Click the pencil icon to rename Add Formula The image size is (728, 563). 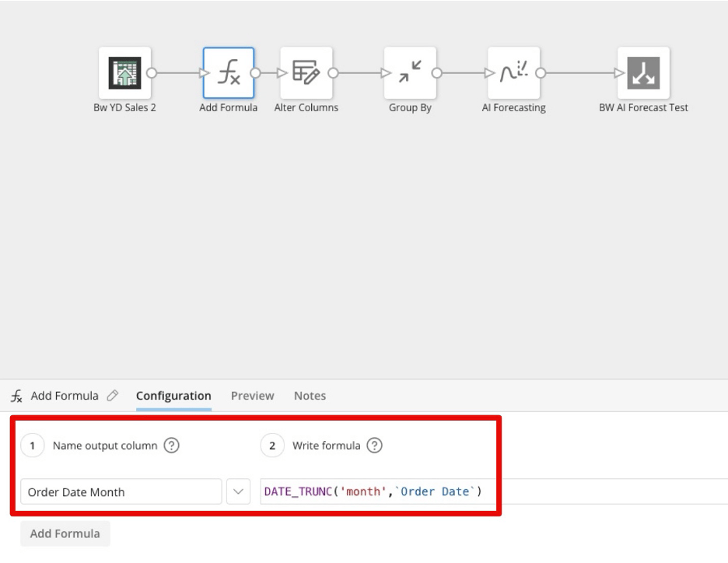112,396
